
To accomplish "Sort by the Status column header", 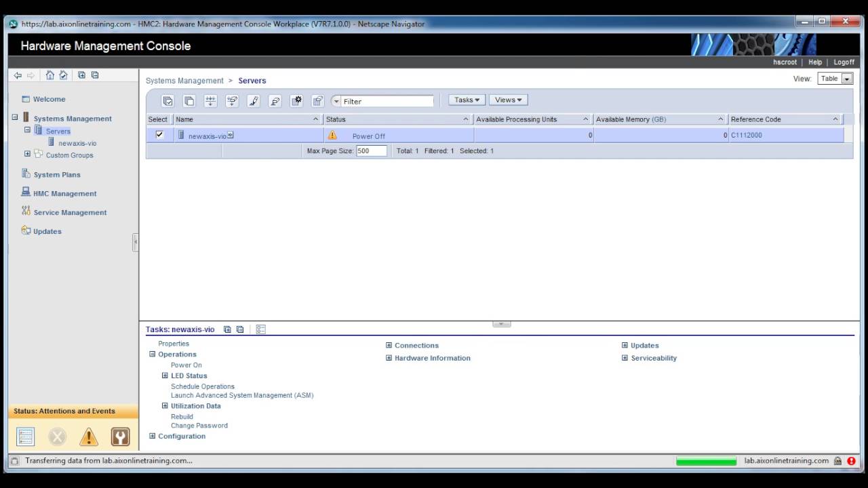I will point(397,119).
